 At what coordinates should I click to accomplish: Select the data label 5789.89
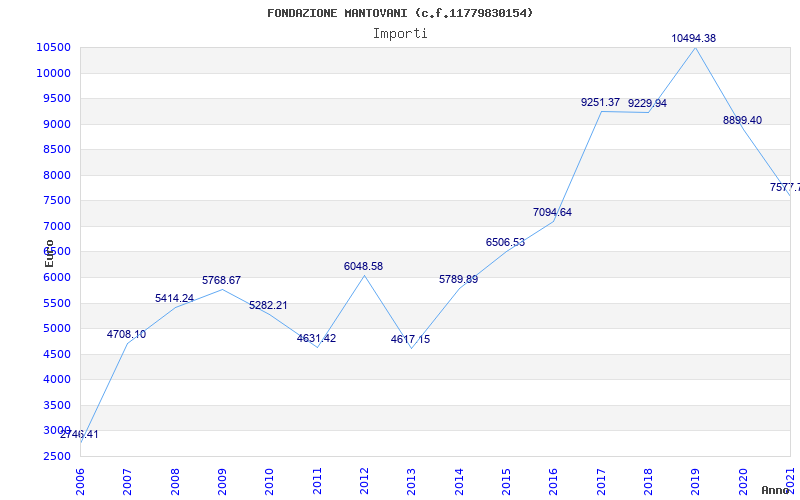pyautogui.click(x=459, y=280)
